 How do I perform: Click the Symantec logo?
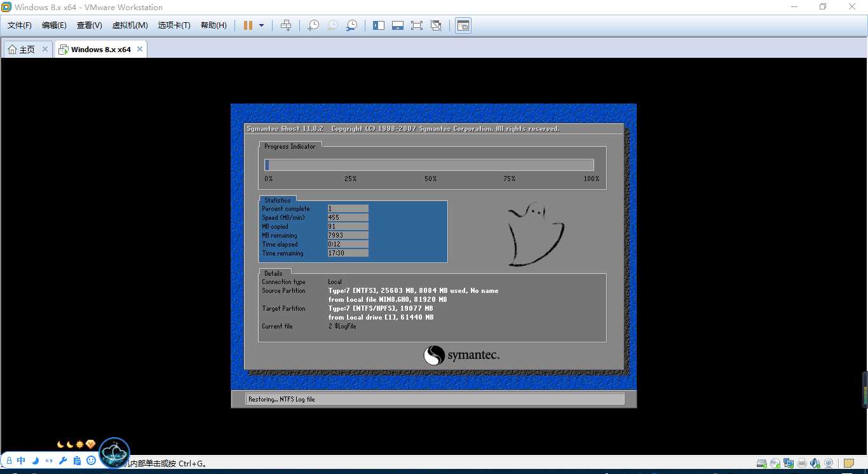pyautogui.click(x=462, y=355)
